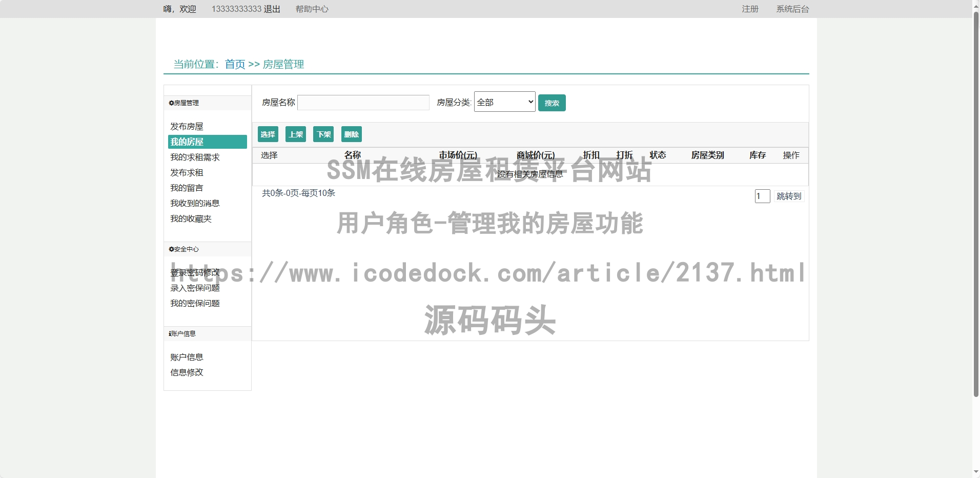The height and width of the screenshot is (478, 980).
Task: Open 我的收藏夹 sidebar link
Action: tap(191, 218)
